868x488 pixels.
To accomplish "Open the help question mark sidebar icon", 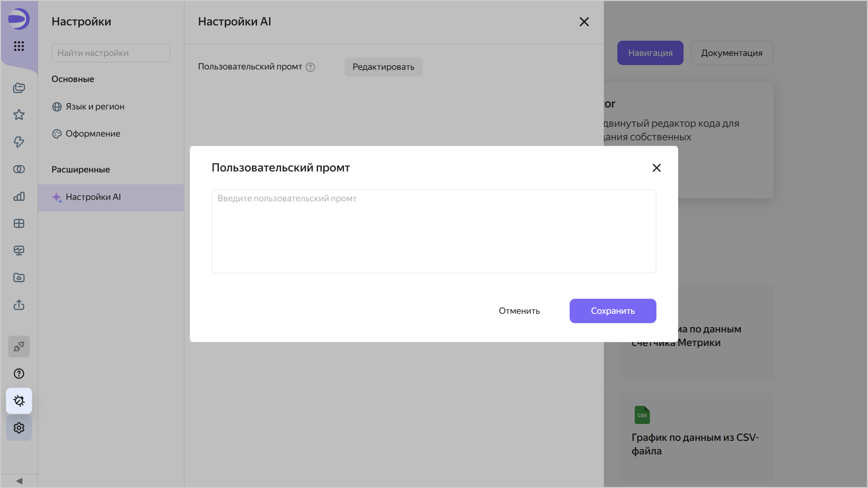I will [19, 374].
